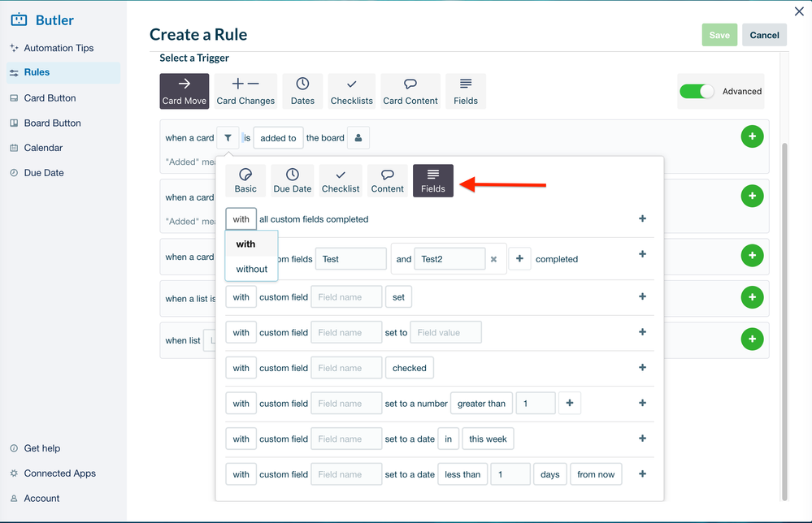Add the 'card added to the board' trigger
This screenshot has height=523, width=812.
click(752, 136)
